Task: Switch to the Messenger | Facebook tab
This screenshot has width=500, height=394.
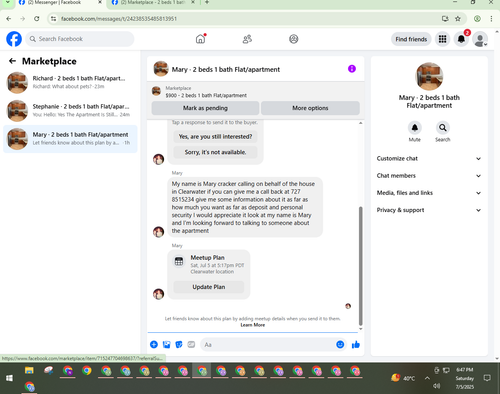Action: (x=59, y=2)
